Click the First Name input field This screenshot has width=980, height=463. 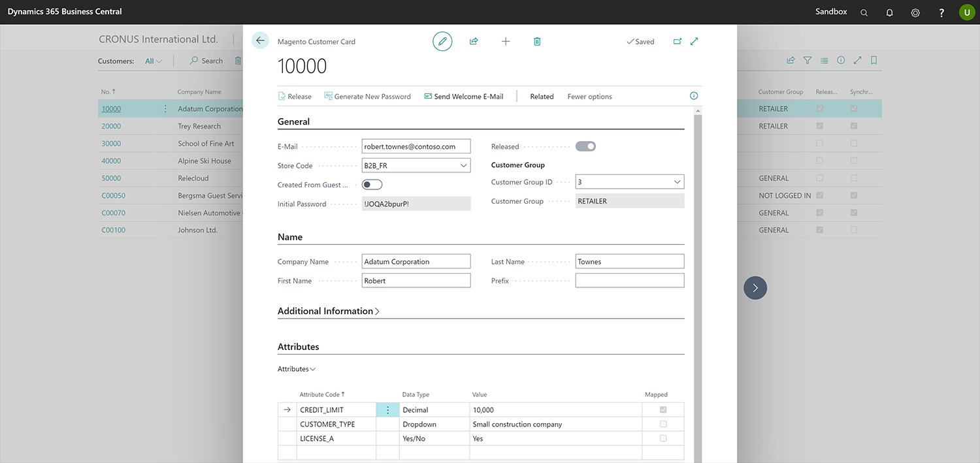(416, 281)
